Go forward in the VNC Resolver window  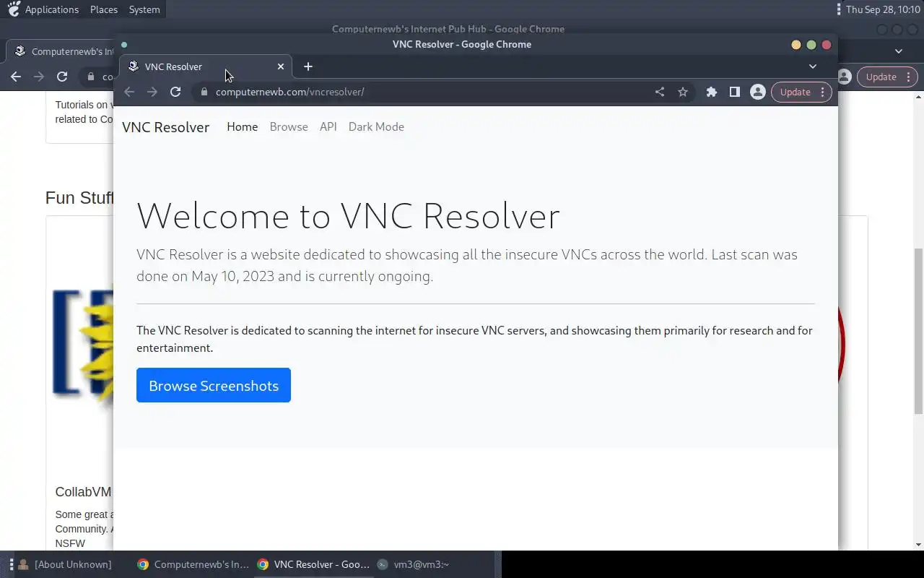point(152,92)
